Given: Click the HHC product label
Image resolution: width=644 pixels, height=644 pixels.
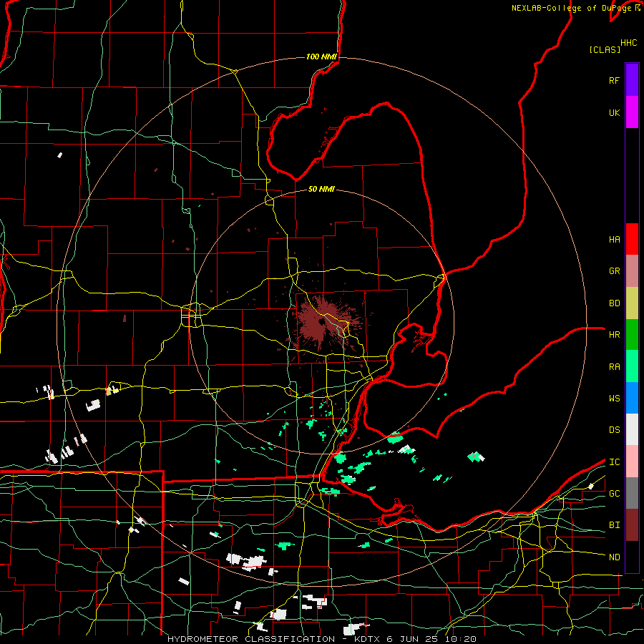Looking at the screenshot, I should [x=629, y=43].
